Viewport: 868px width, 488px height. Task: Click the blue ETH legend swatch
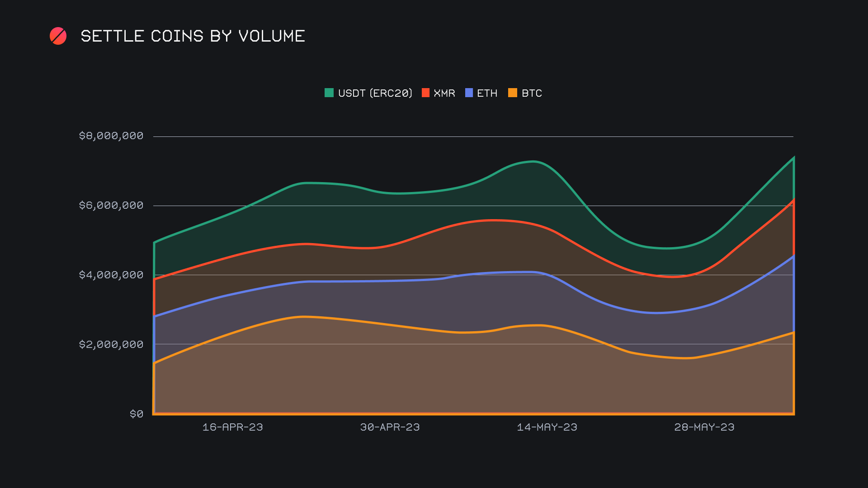[x=469, y=93]
